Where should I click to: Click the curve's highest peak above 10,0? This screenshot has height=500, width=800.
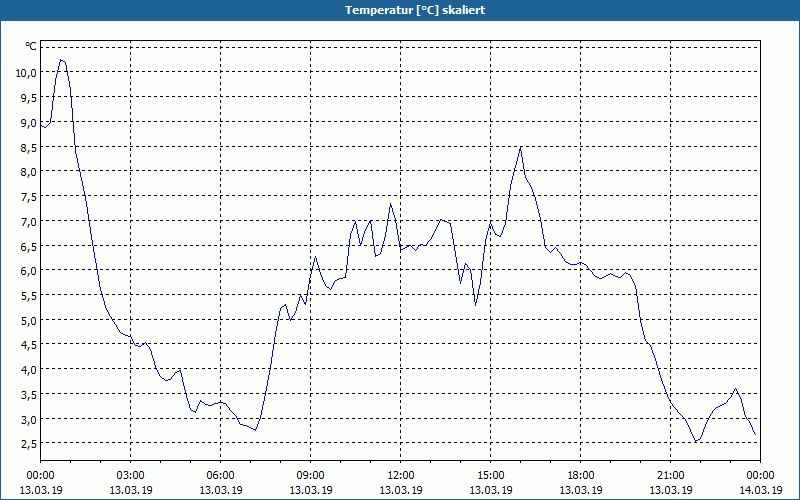point(61,60)
